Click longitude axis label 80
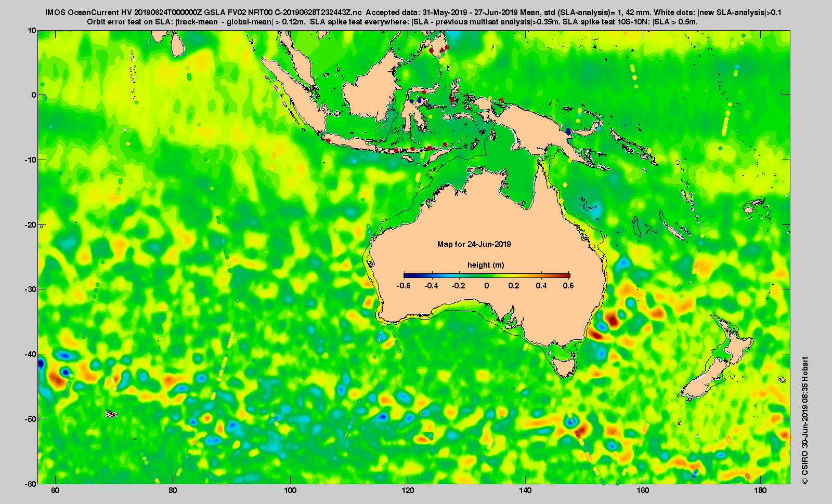Viewport: 832px width, 504px height. (x=173, y=490)
